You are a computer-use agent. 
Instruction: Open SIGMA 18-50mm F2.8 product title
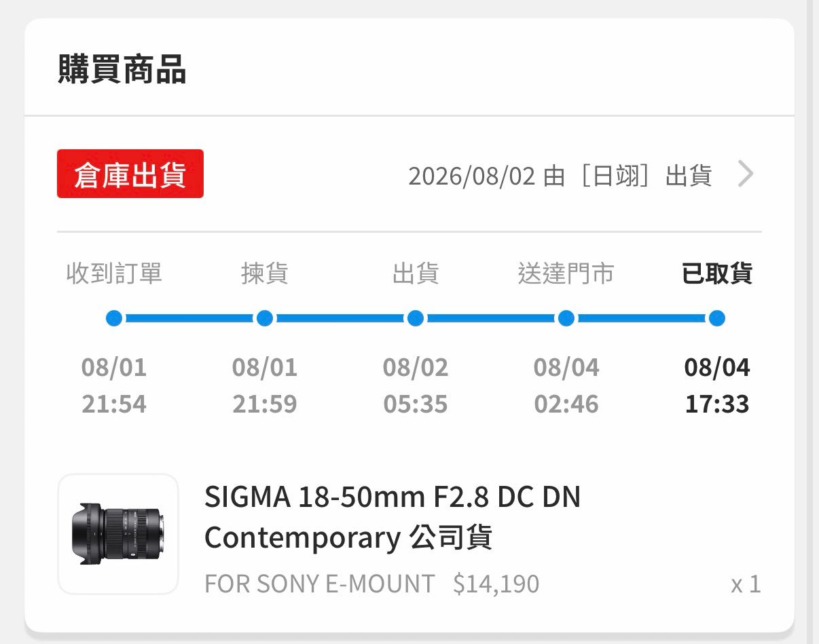(x=393, y=517)
